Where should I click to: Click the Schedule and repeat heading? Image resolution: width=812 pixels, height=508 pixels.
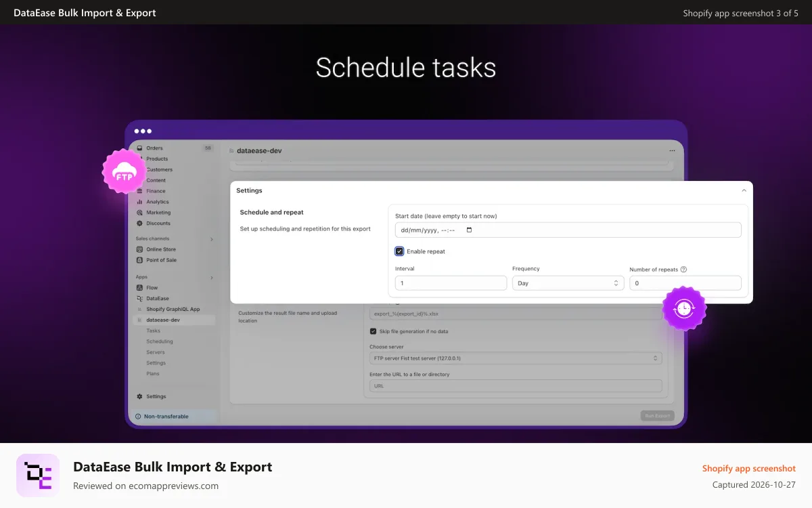click(x=272, y=213)
